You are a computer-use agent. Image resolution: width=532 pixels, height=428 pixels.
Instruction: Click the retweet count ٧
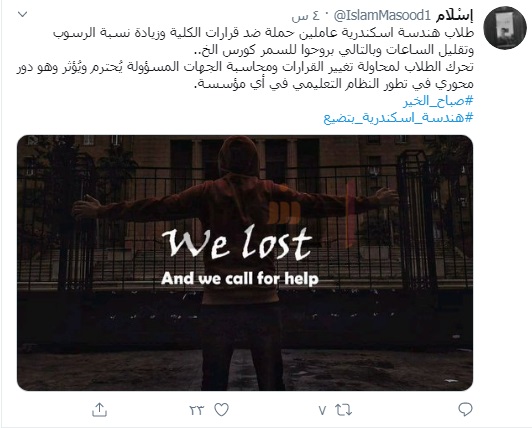pos(322,410)
